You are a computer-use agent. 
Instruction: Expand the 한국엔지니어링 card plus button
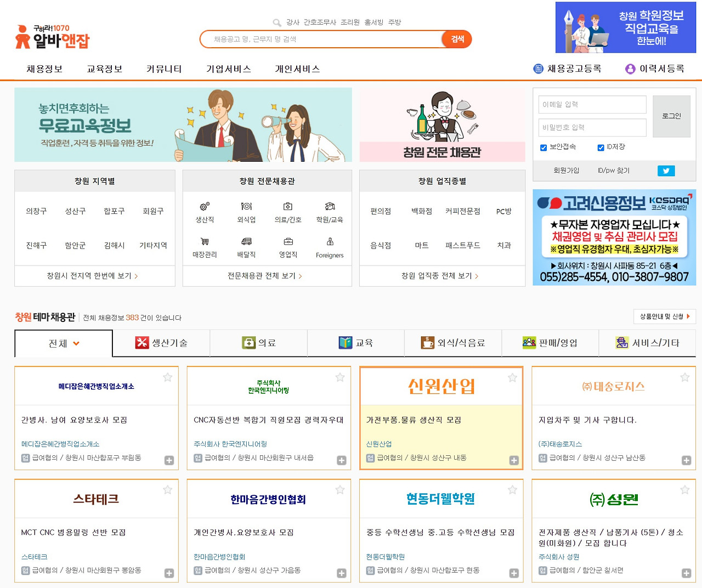click(342, 461)
